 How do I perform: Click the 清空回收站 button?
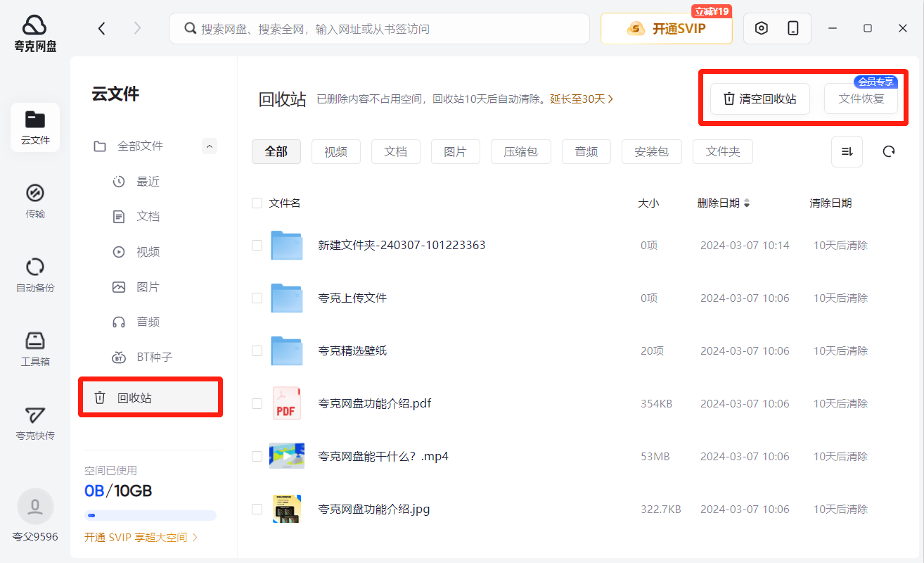click(x=760, y=99)
